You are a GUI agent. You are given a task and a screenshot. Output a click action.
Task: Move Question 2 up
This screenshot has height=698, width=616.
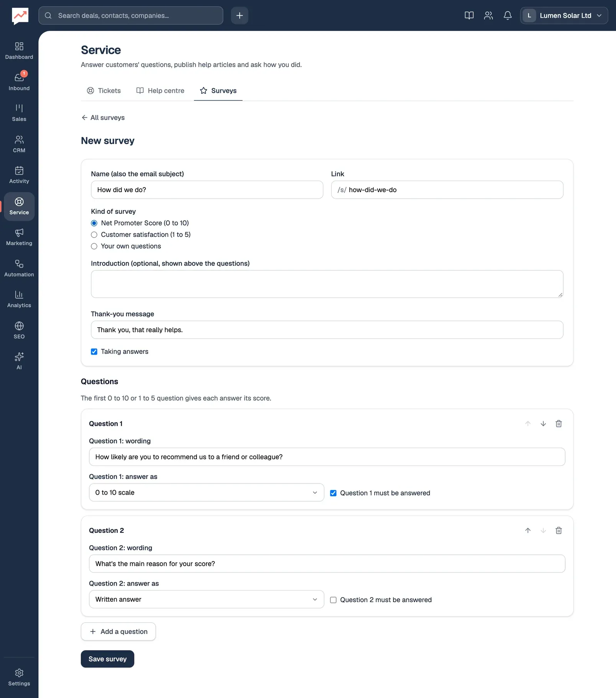coord(528,531)
